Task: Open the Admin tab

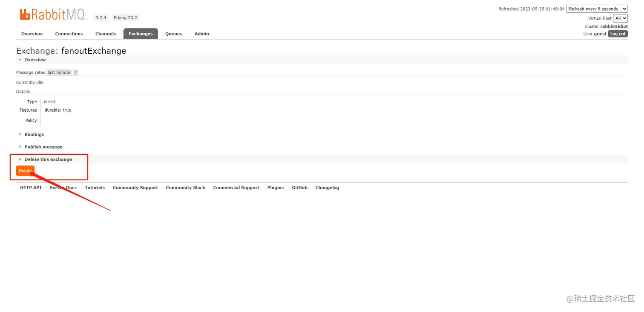Action: click(201, 34)
